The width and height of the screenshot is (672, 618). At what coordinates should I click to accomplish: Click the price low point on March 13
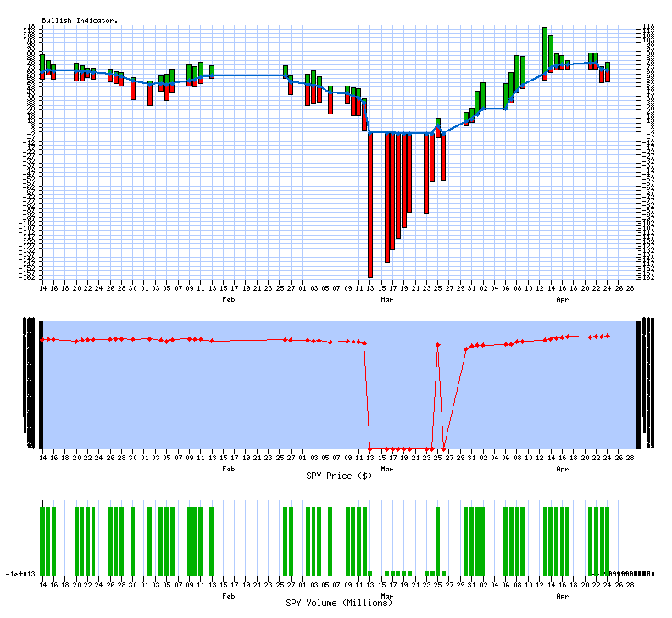[370, 448]
